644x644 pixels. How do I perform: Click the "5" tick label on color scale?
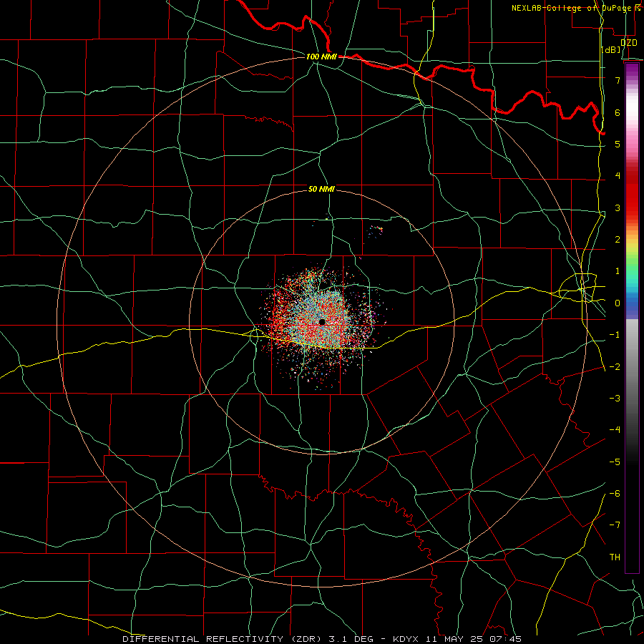pyautogui.click(x=618, y=144)
